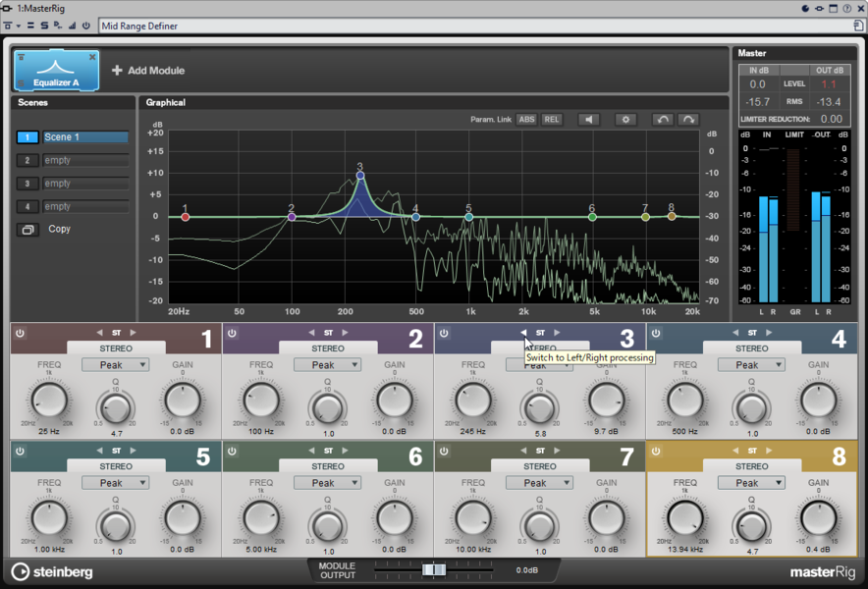Click the Module Output slider handle
This screenshot has height=589, width=868.
click(x=434, y=569)
